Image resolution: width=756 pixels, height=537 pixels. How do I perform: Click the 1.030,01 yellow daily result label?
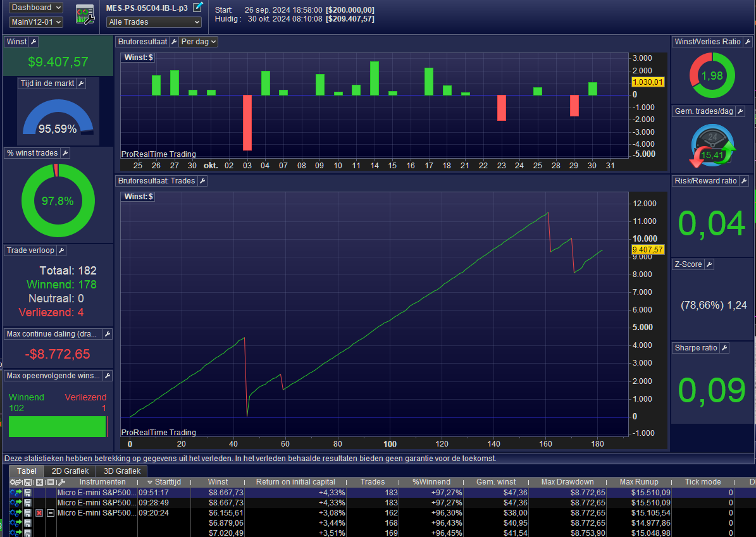(x=648, y=82)
